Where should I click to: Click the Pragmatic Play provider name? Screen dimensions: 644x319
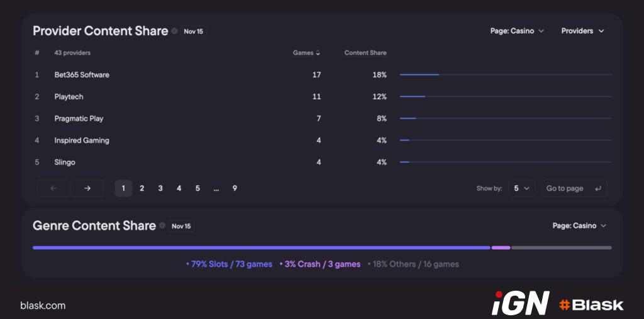[79, 118]
